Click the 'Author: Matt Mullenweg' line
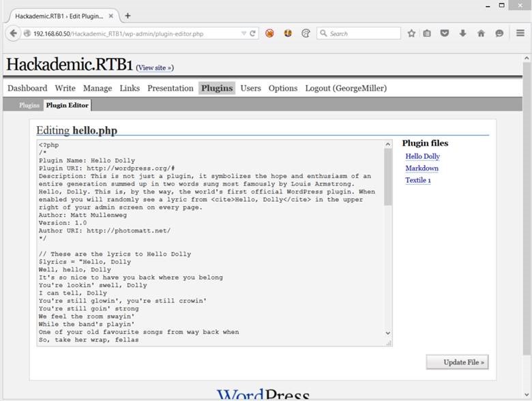Viewport: 532px width, 401px height. (83, 215)
